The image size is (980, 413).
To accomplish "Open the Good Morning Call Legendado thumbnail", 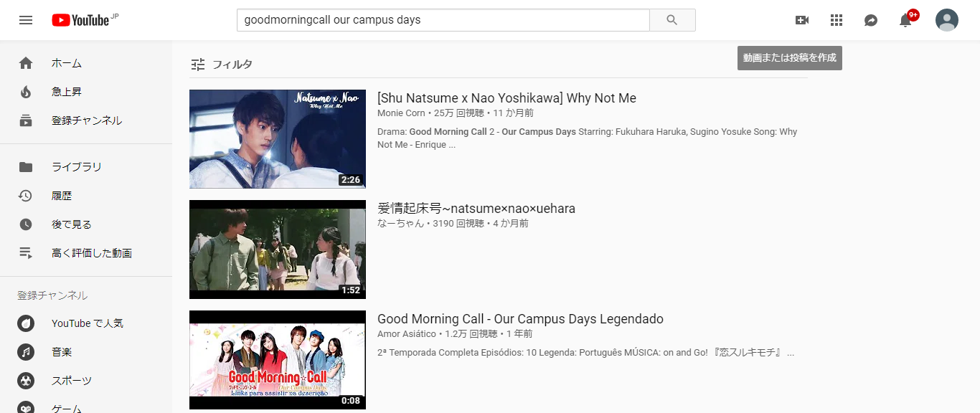I will [278, 360].
